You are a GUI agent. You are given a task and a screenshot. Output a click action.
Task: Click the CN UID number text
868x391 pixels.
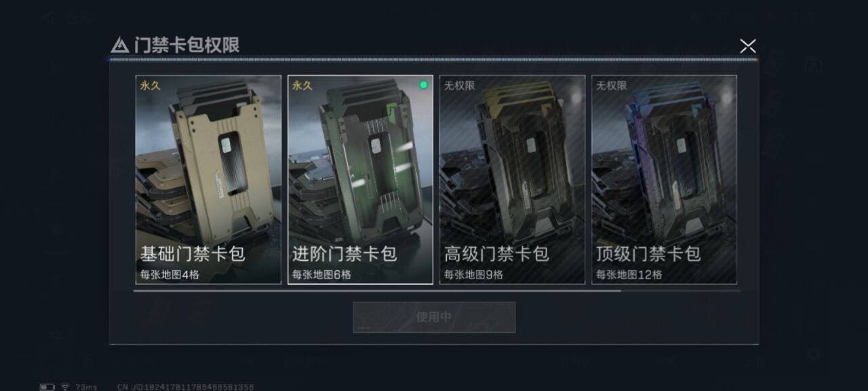coord(185,387)
